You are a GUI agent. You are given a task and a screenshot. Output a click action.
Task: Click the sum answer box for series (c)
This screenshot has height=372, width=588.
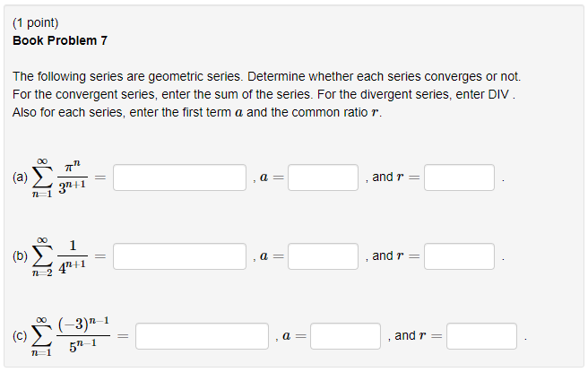[x=203, y=336]
